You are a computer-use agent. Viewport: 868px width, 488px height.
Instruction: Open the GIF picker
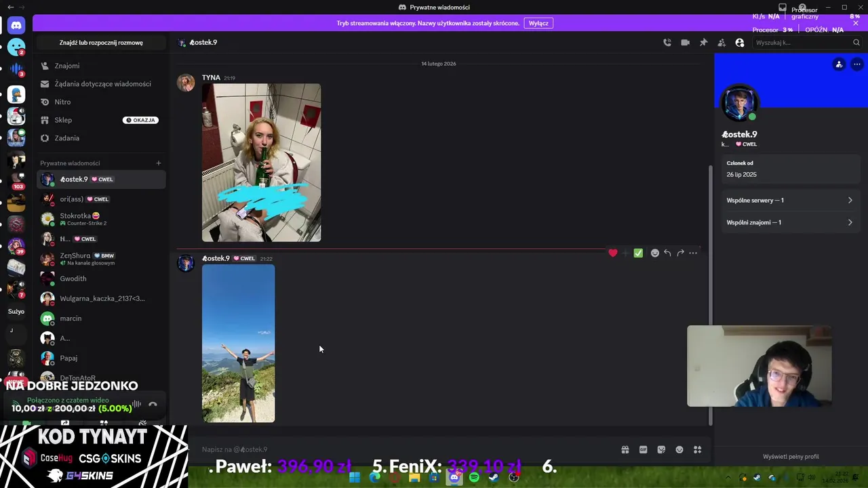tap(644, 449)
